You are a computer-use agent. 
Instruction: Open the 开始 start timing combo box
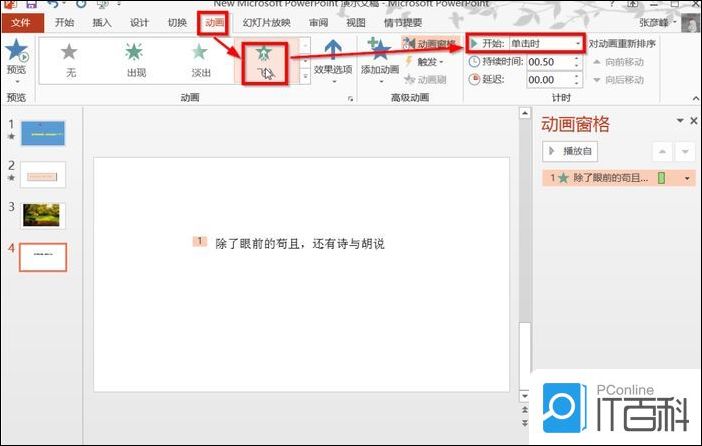546,43
